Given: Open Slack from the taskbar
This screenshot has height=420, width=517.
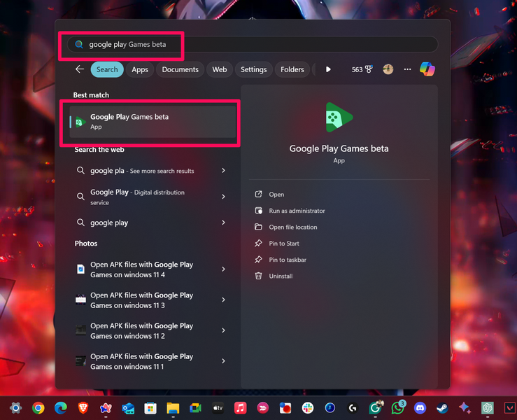Looking at the screenshot, I should (307, 407).
